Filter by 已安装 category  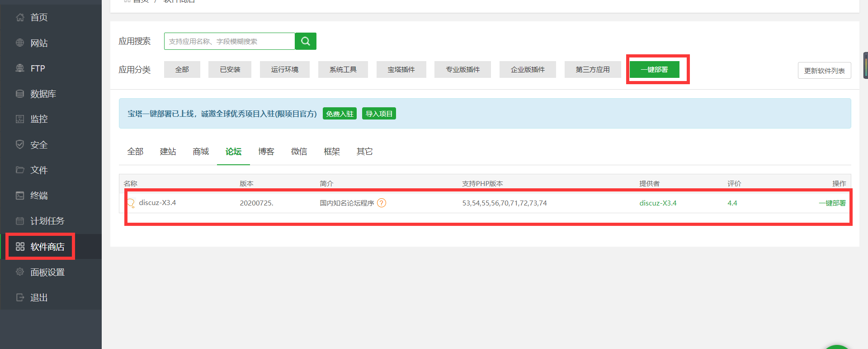coord(230,69)
